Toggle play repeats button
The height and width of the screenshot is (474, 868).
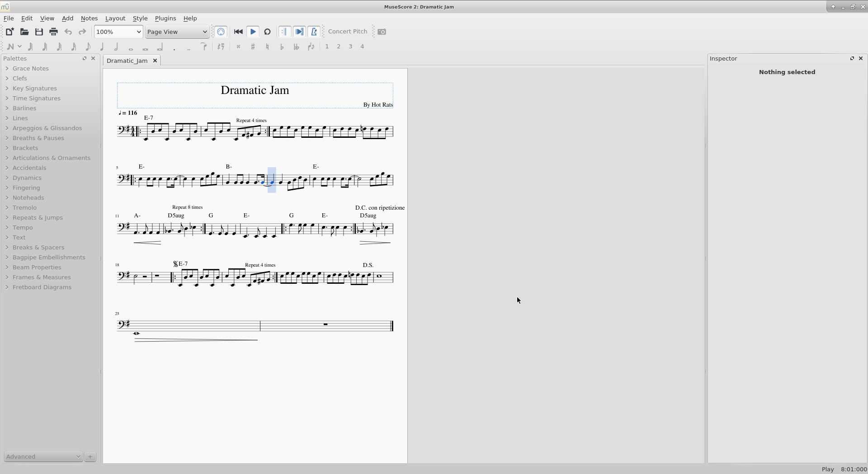284,32
